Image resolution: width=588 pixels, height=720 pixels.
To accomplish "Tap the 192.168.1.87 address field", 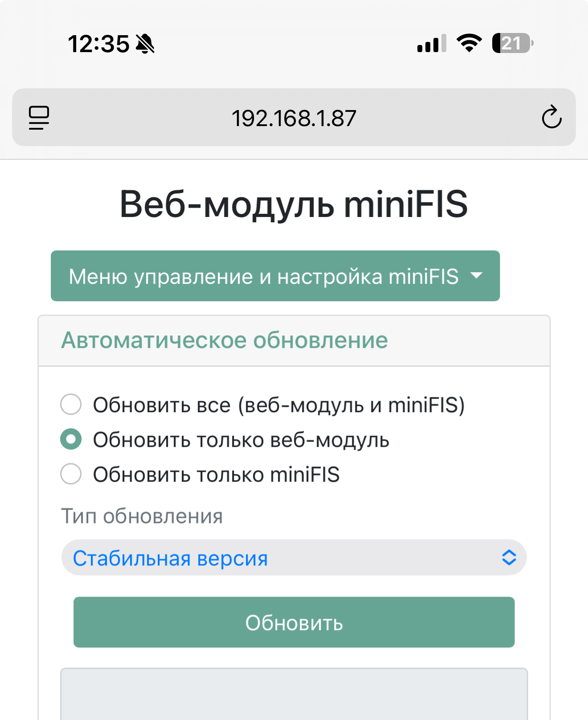I will (294, 118).
